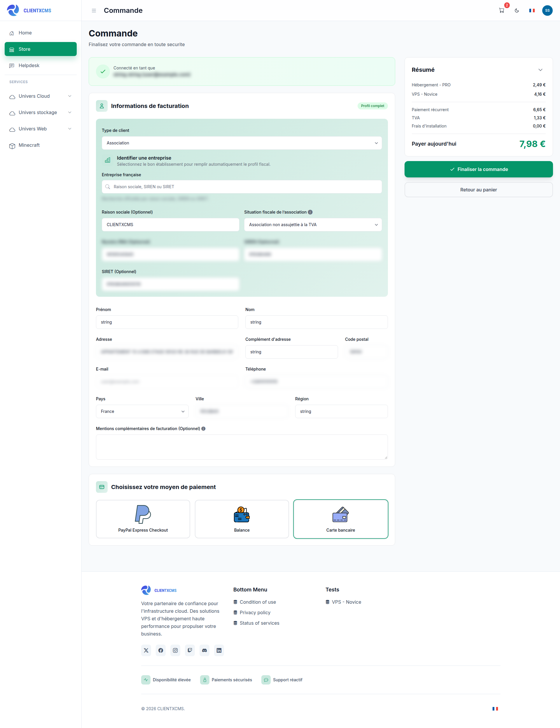Click the Prénom input field
This screenshot has height=728, width=560.
167,322
